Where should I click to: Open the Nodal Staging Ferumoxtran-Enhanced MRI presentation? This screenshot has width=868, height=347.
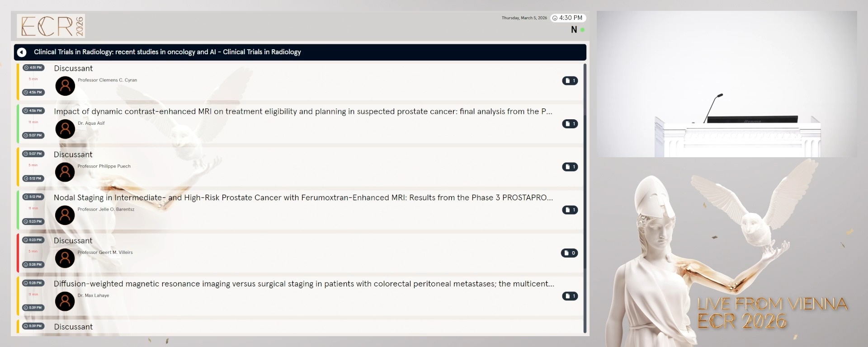coord(303,198)
